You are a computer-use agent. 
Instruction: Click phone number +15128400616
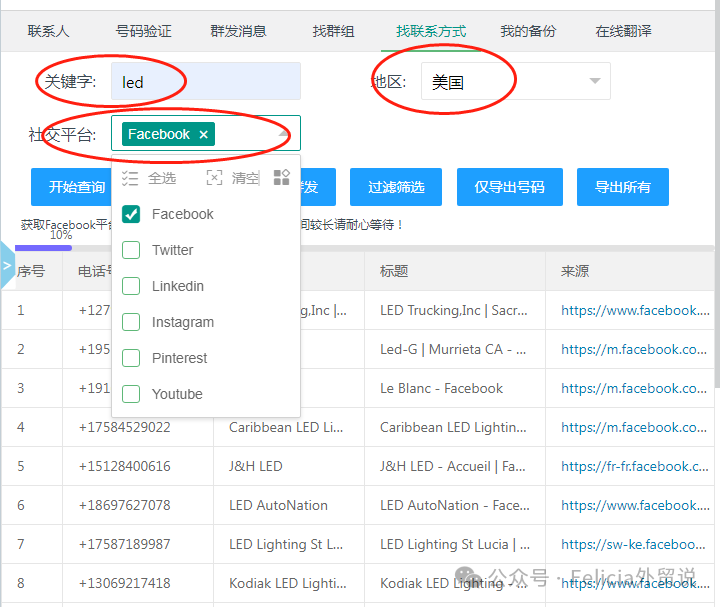tap(124, 466)
